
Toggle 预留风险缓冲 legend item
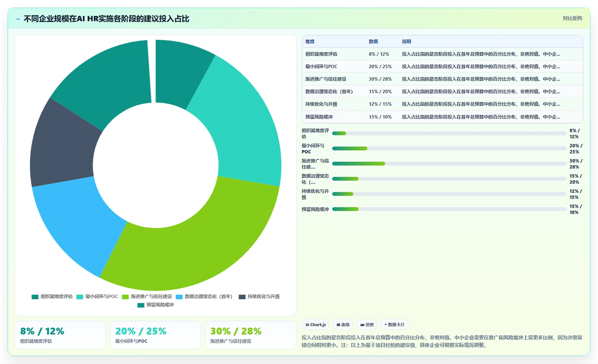[156, 305]
